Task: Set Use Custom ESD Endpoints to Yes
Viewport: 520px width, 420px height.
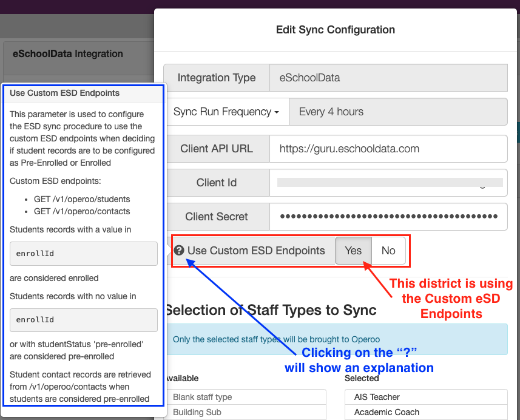Action: pos(353,251)
